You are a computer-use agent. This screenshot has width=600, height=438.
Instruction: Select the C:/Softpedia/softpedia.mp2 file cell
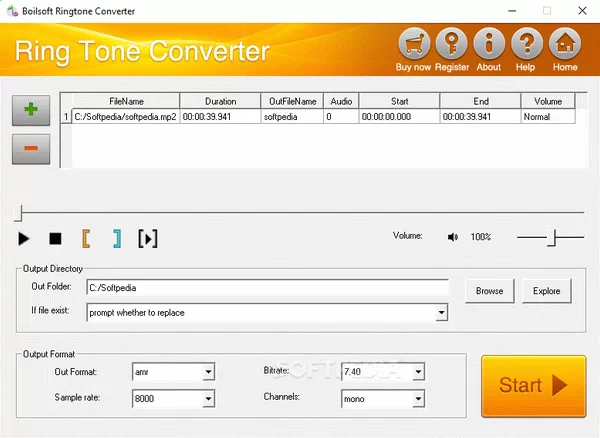tap(126, 117)
